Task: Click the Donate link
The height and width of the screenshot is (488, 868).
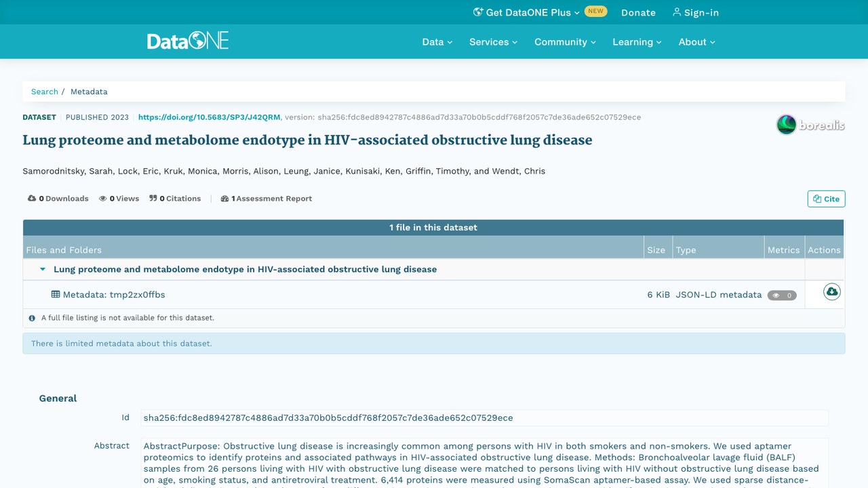Action: point(638,12)
